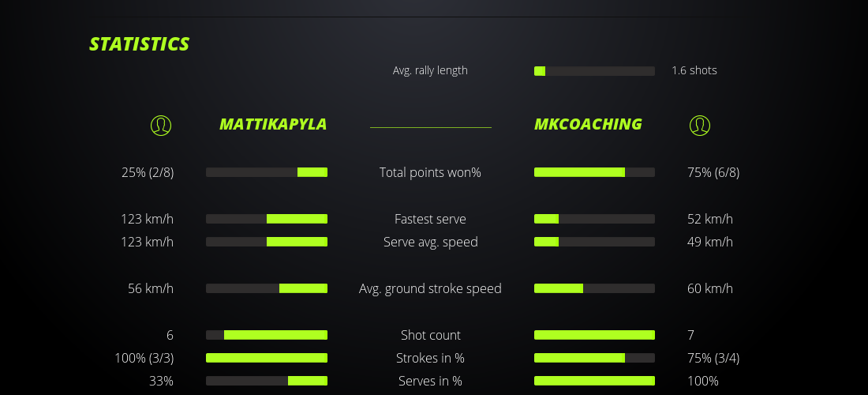Click the STATISTICS section heading
Viewport: 868px width, 395px height.
(x=139, y=44)
